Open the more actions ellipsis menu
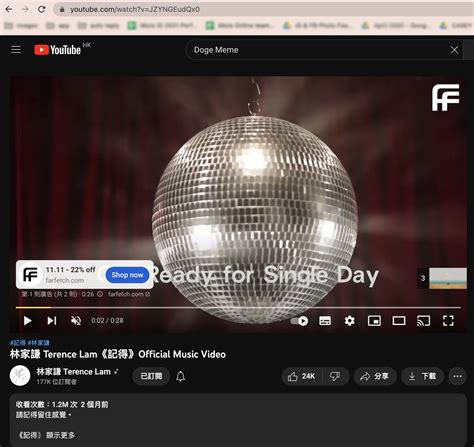Image resolution: width=474 pixels, height=447 pixels. coord(457,376)
